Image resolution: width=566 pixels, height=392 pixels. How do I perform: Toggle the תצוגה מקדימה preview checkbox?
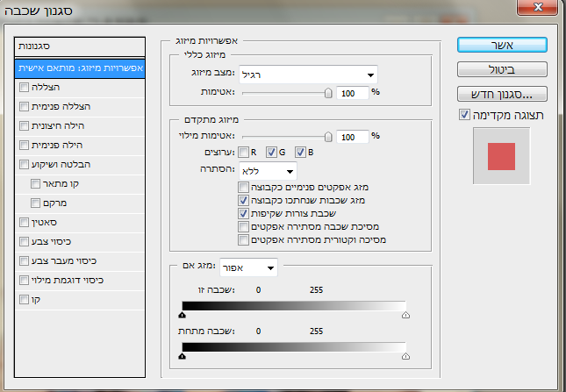coord(464,115)
